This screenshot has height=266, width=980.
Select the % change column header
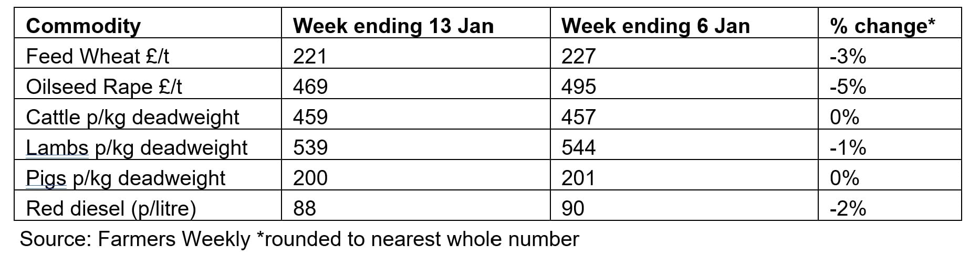click(882, 26)
